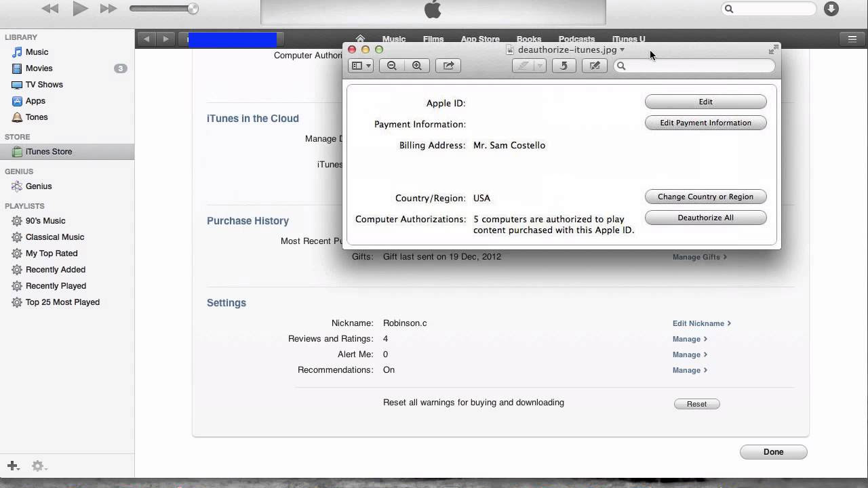Click the 'Mr. Sam Costello' billing name
Screen dimensions: 868x488
click(509, 145)
